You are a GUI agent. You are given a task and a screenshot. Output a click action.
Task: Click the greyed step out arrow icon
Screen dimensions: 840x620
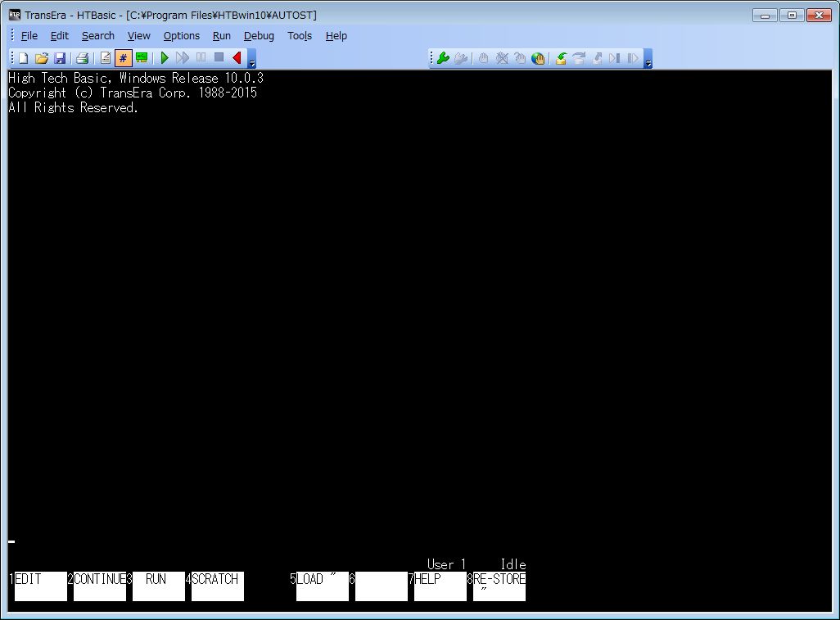point(597,58)
